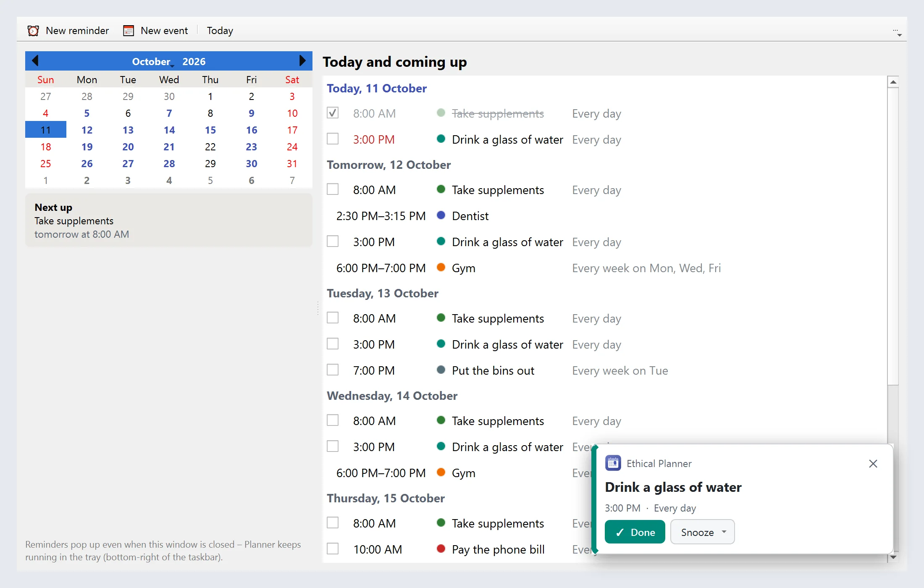Tick the Pay the phone bill checkbox
The width and height of the screenshot is (924, 588).
tap(333, 549)
